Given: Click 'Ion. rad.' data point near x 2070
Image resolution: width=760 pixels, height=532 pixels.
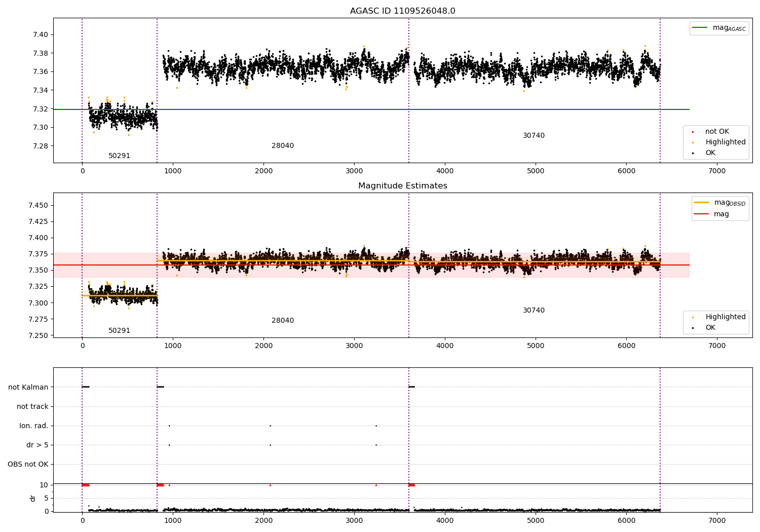Looking at the screenshot, I should pyautogui.click(x=270, y=426).
